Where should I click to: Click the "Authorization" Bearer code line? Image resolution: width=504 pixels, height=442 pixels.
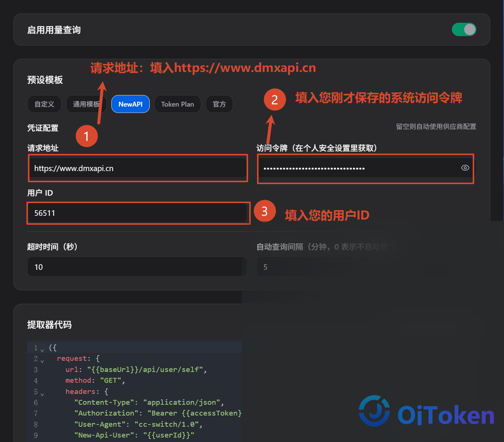click(158, 413)
